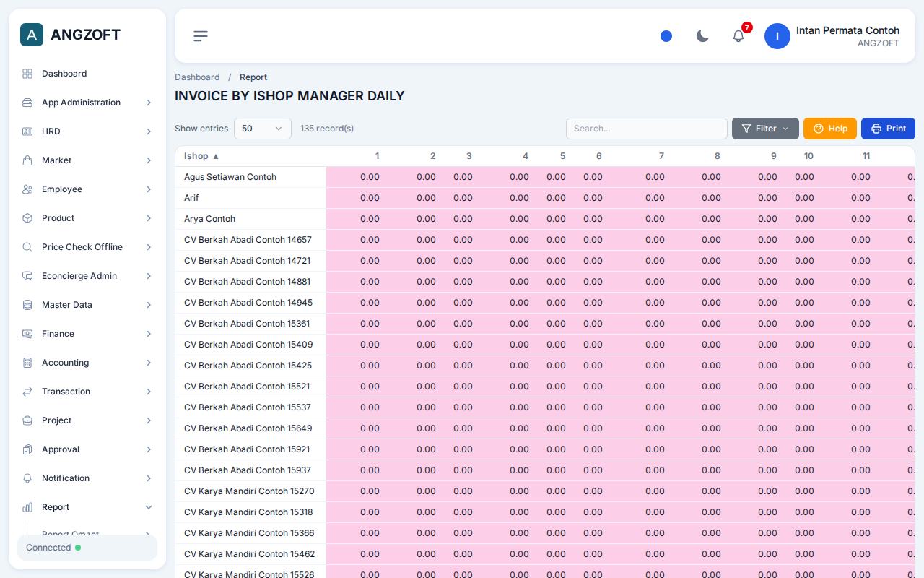Collapse the Report menu chevron
Screen dimensions: 924x578
click(149, 507)
